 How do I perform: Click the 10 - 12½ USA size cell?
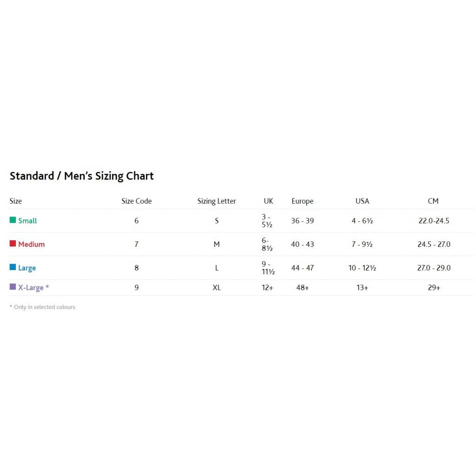(363, 268)
